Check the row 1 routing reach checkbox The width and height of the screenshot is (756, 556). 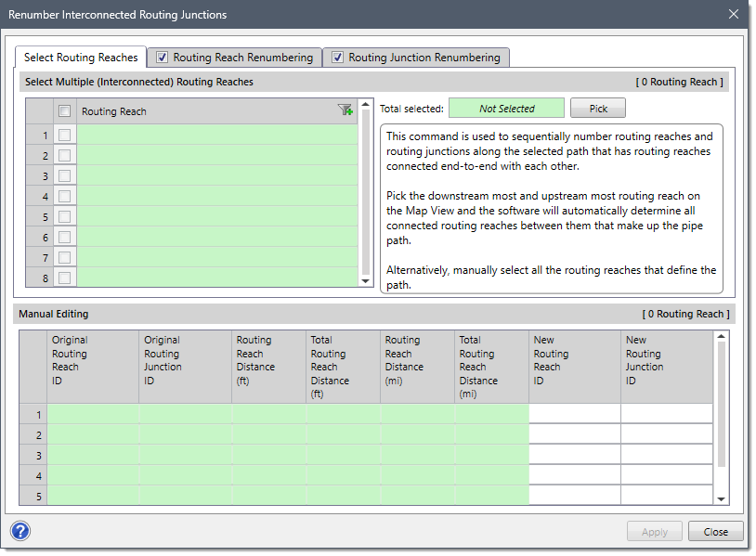[x=63, y=134]
